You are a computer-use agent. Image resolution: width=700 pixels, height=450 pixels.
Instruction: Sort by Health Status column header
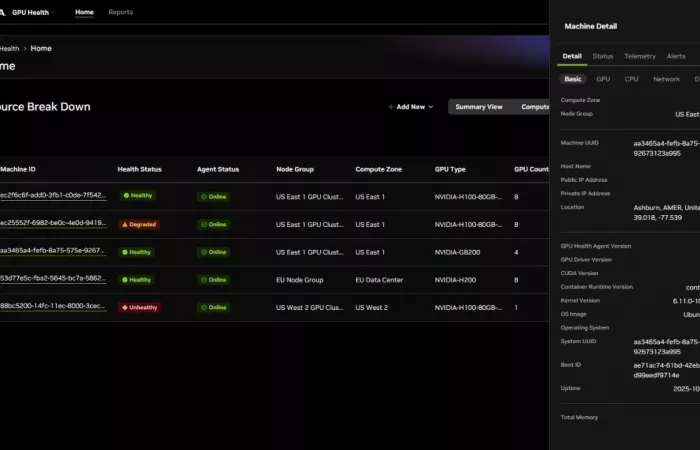coord(139,169)
